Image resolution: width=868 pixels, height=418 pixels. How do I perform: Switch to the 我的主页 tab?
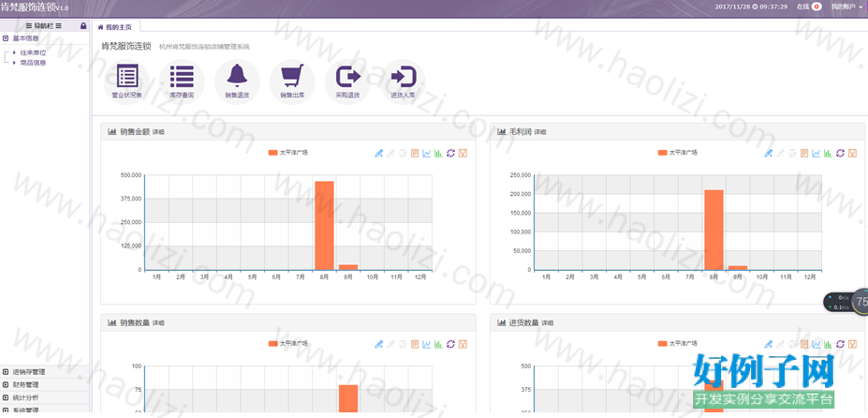point(115,26)
